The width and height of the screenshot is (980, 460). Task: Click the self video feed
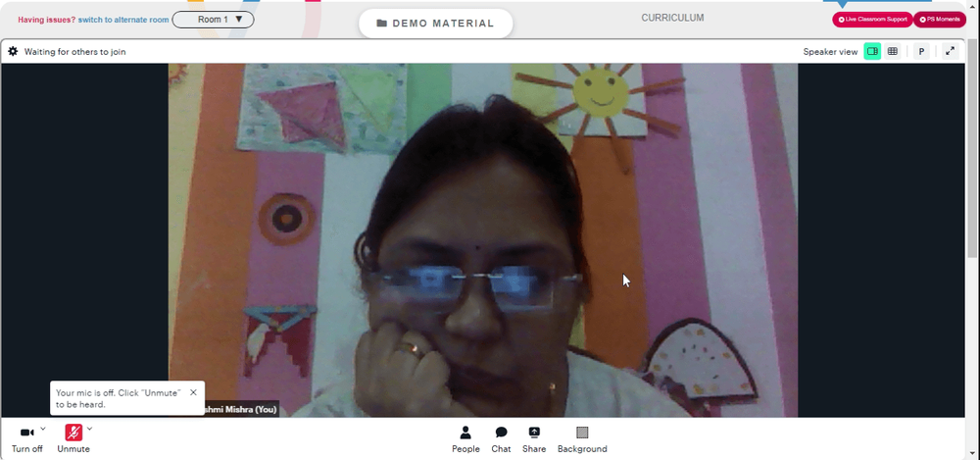coord(482,239)
